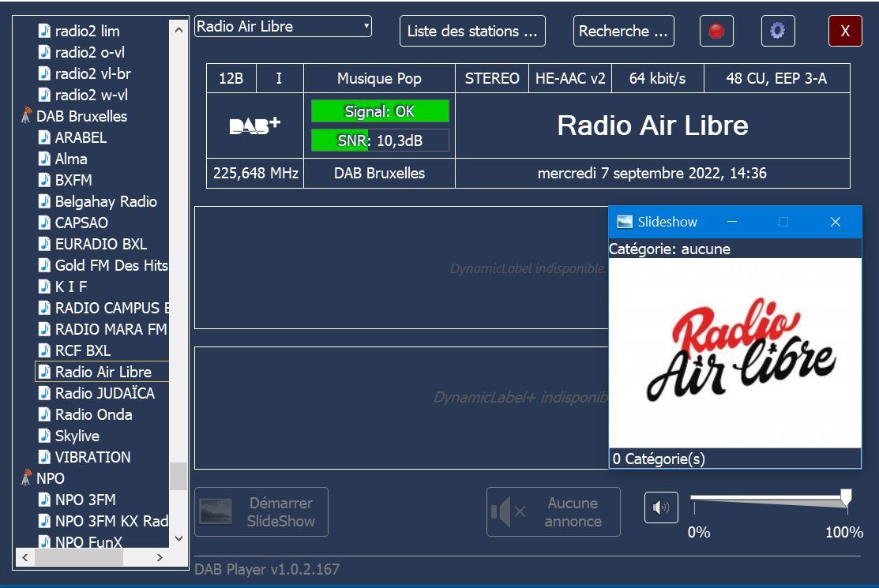Click the music note icon beside ARABEL
The width and height of the screenshot is (879, 588).
44,137
